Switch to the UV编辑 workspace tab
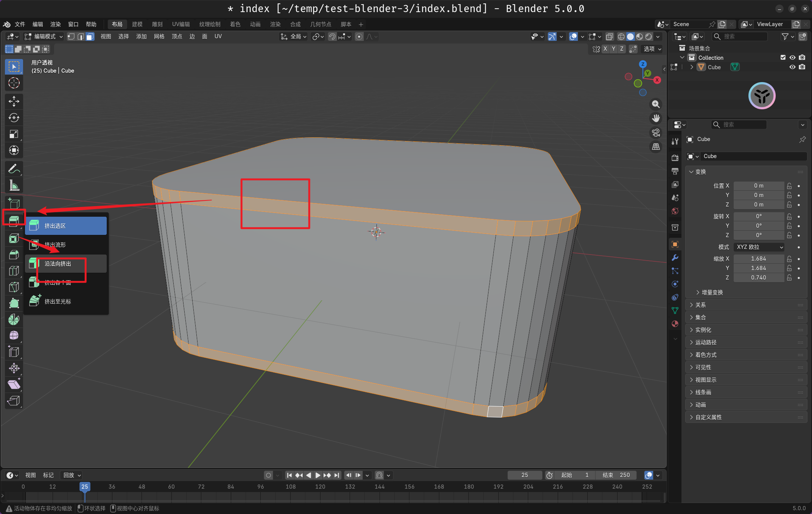812x514 pixels. [181, 24]
